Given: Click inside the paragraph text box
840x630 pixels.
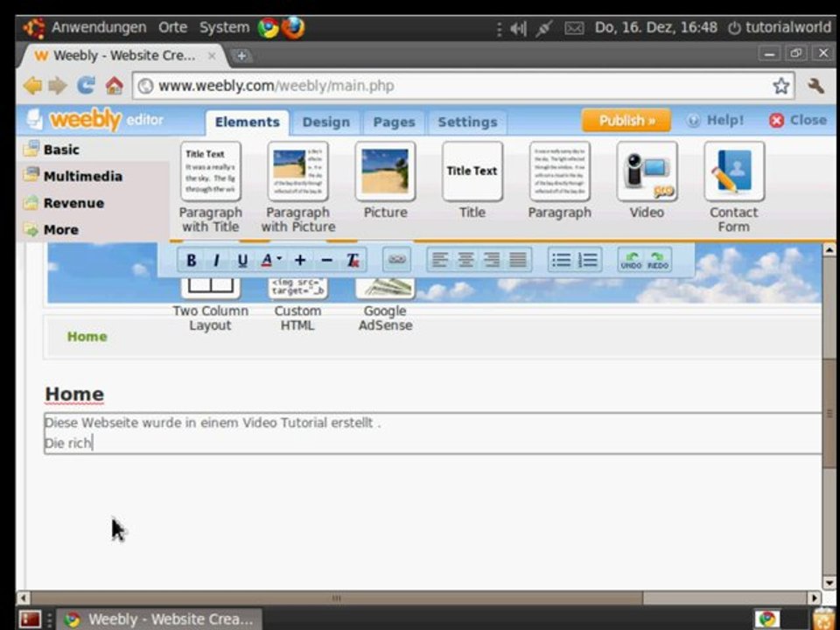Looking at the screenshot, I should (x=433, y=433).
